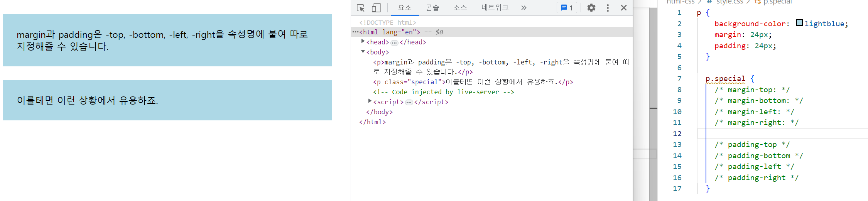Expand the script element node
The width and height of the screenshot is (868, 201).
[x=370, y=101]
